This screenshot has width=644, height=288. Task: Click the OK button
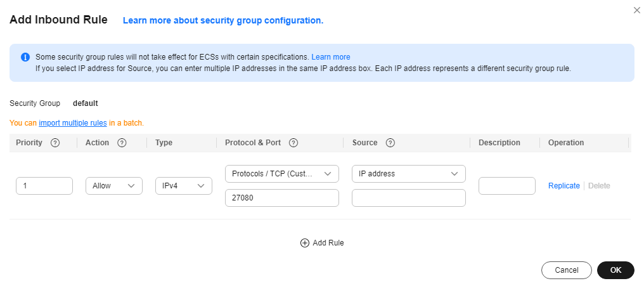615,270
